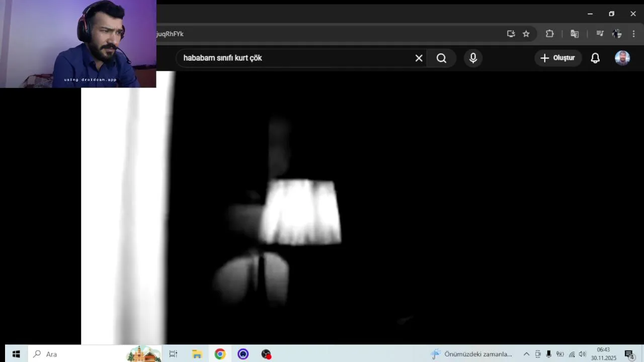Open YouTube notifications bell
The width and height of the screenshot is (644, 362).
click(595, 58)
